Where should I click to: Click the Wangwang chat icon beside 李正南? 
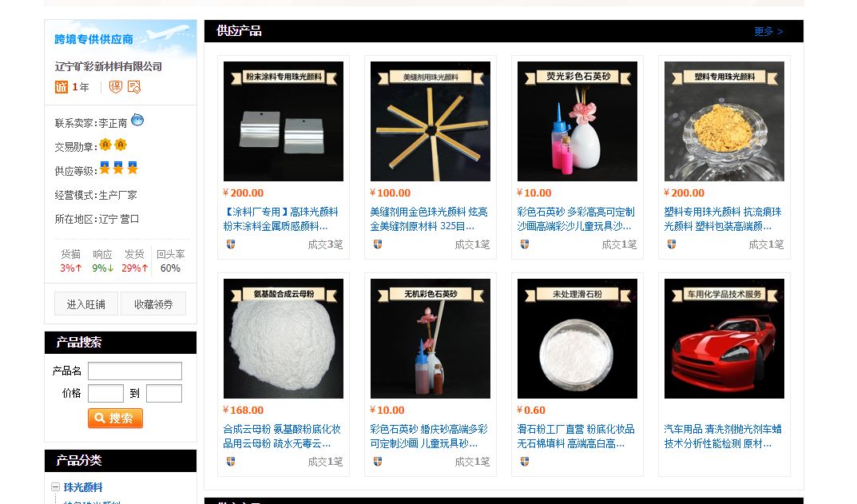coord(137,120)
